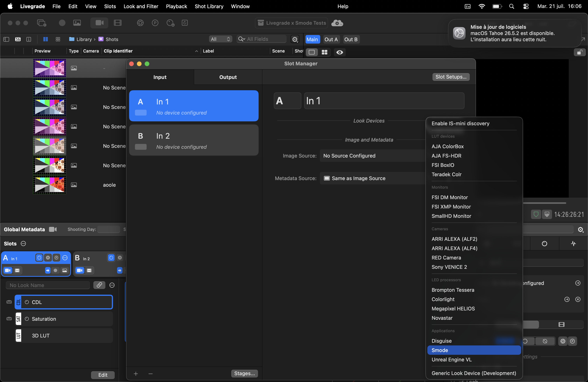588x382 pixels.
Task: Select the Out A viewer tab
Action: tap(331, 39)
